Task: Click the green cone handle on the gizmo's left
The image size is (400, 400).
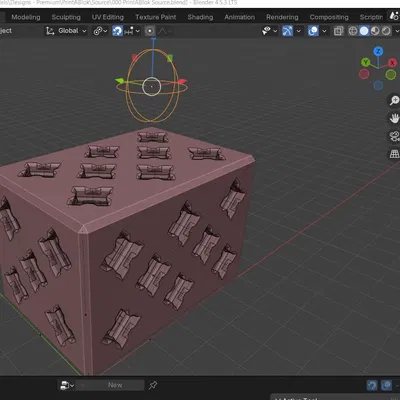Action: click(x=119, y=80)
